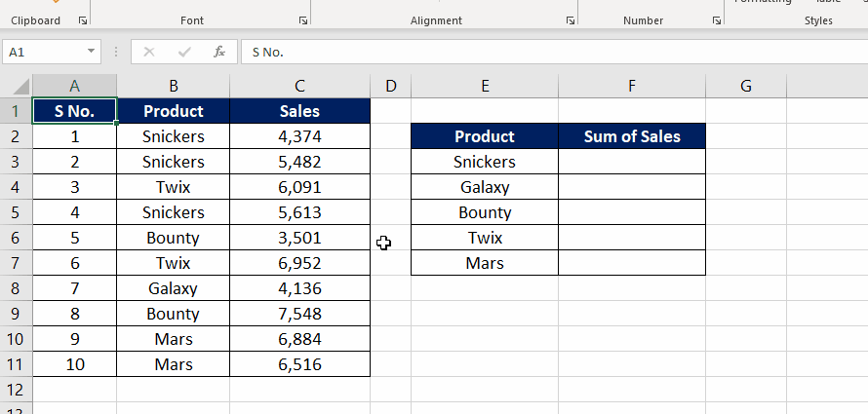868x414 pixels.
Task: Select empty Sum of Sales cell beside Snickers
Action: 632,162
